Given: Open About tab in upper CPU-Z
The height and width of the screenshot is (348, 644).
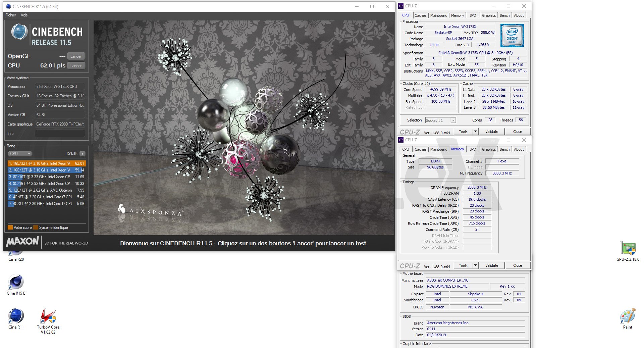Looking at the screenshot, I should [x=519, y=15].
